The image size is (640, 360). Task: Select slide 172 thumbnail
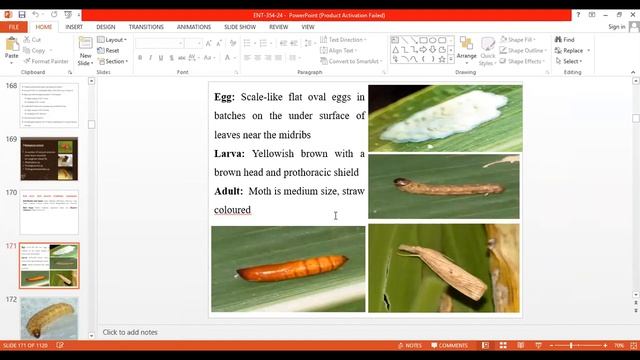pos(49,318)
